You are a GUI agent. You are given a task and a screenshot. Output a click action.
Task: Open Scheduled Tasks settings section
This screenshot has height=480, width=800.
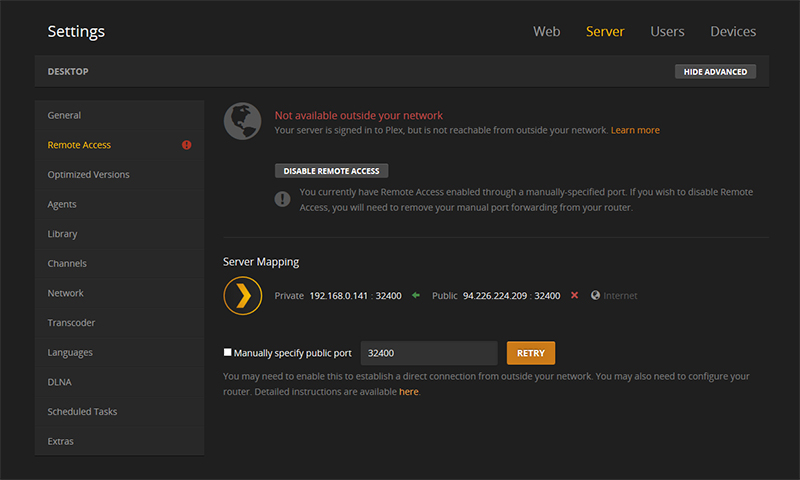click(119, 411)
